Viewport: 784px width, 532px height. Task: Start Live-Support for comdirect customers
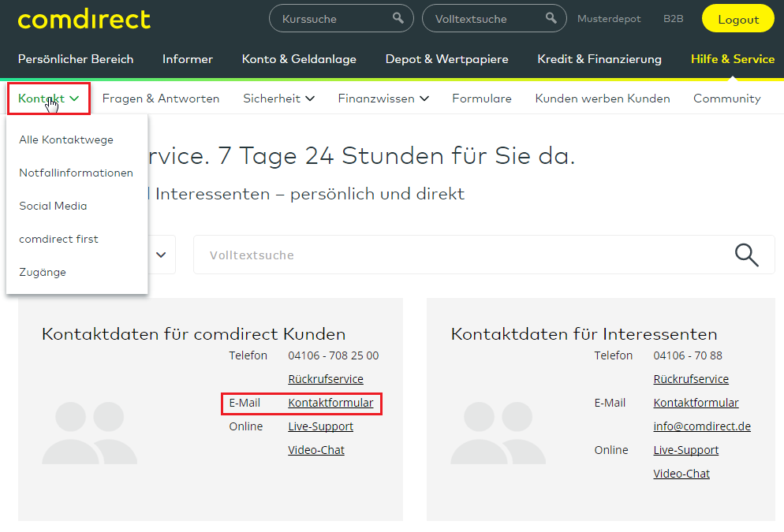[x=320, y=426]
